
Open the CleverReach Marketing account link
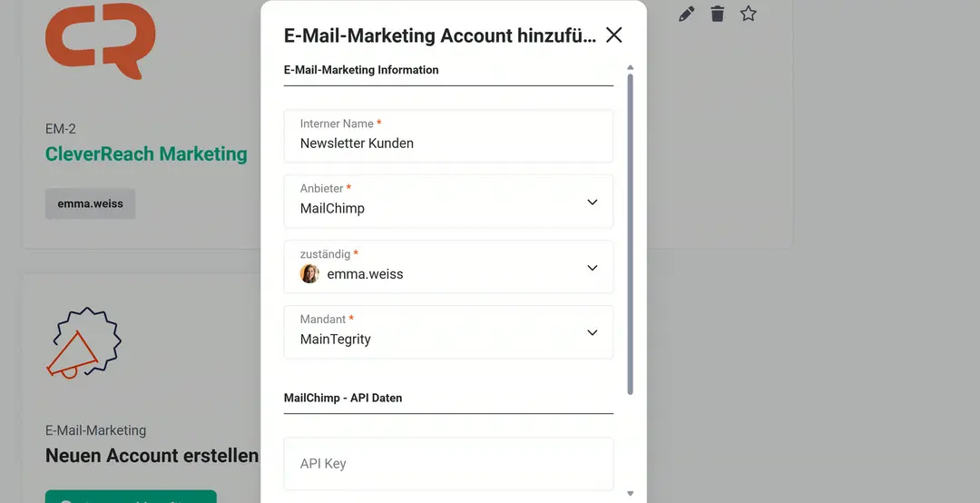click(x=146, y=154)
